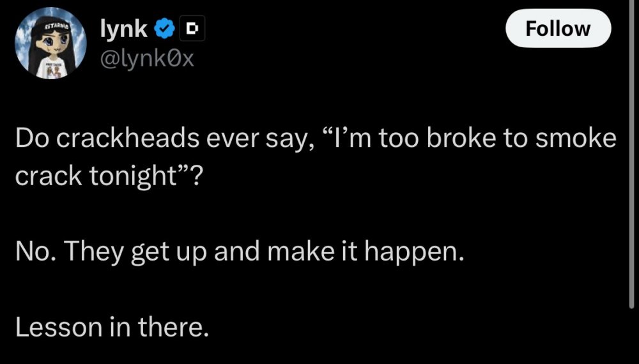Click the "Lesson in there." line

point(112,328)
